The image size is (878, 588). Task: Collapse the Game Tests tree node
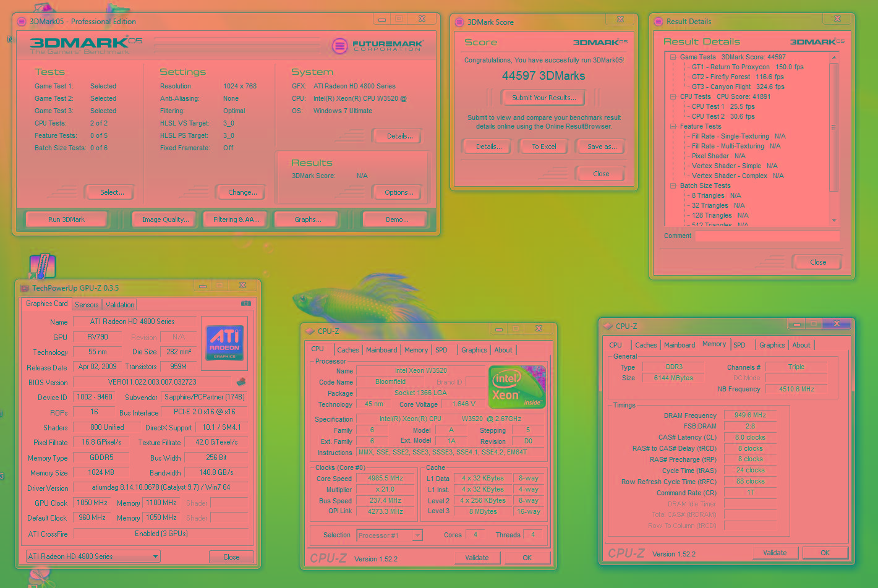(673, 57)
